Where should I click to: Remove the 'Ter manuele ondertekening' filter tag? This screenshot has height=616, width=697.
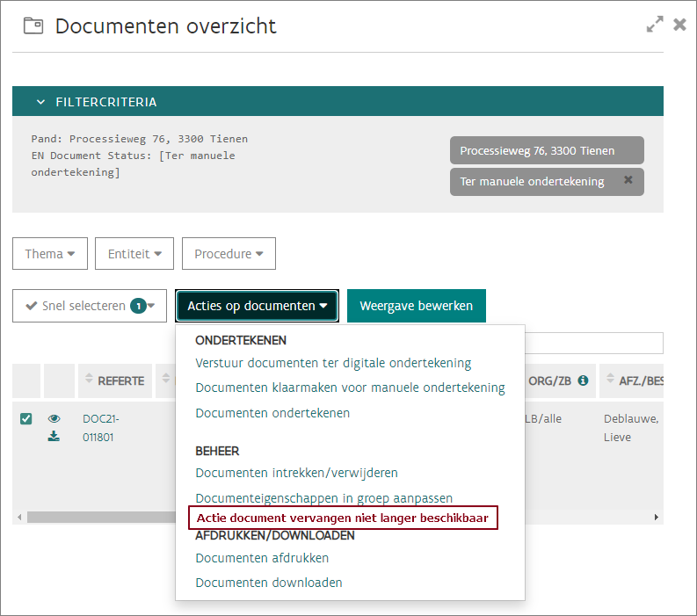[x=628, y=181]
